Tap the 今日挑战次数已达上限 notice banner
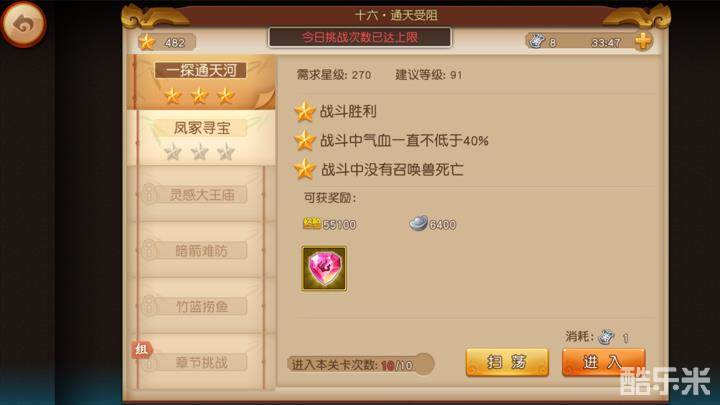The width and height of the screenshot is (720, 405). coord(360,37)
